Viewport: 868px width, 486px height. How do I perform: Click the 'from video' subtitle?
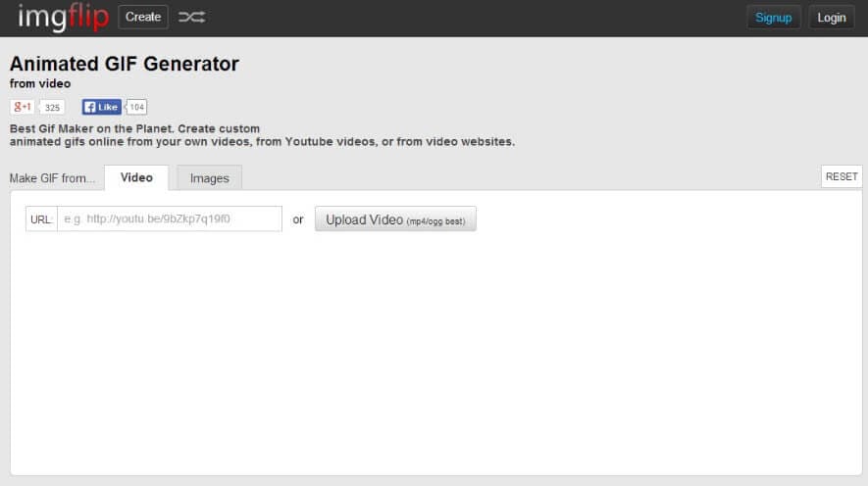[40, 84]
